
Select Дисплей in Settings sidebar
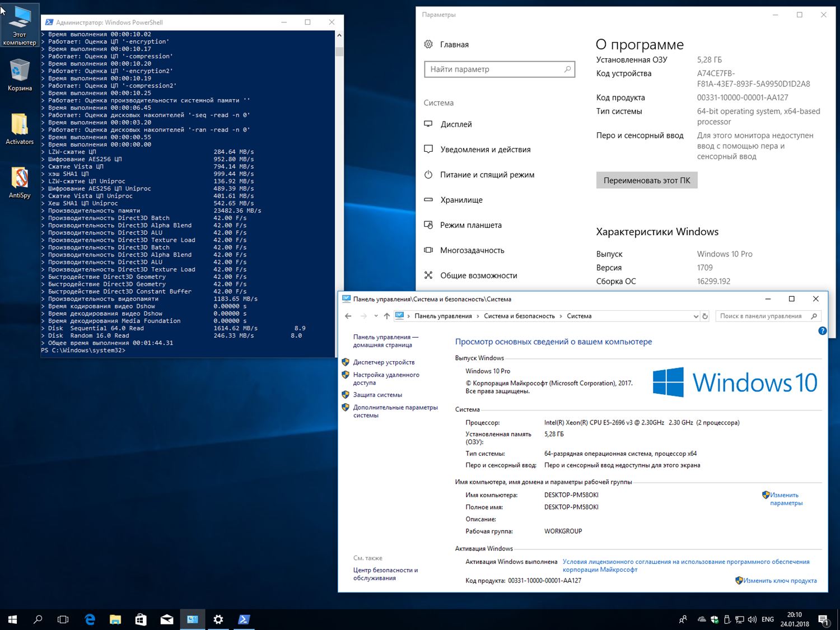click(x=456, y=124)
